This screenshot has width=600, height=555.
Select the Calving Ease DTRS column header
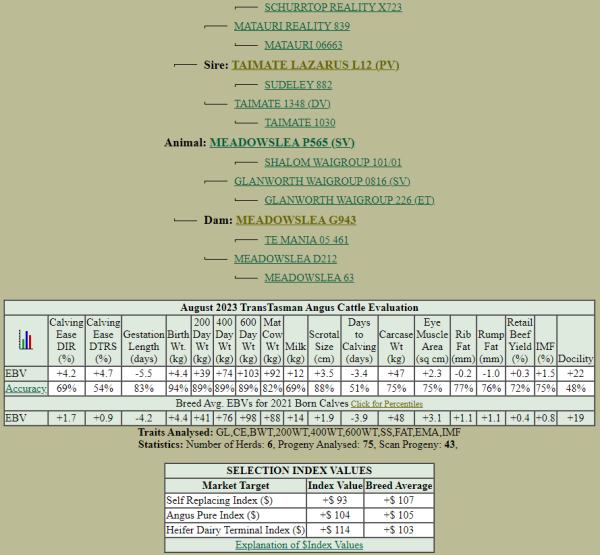coord(103,341)
